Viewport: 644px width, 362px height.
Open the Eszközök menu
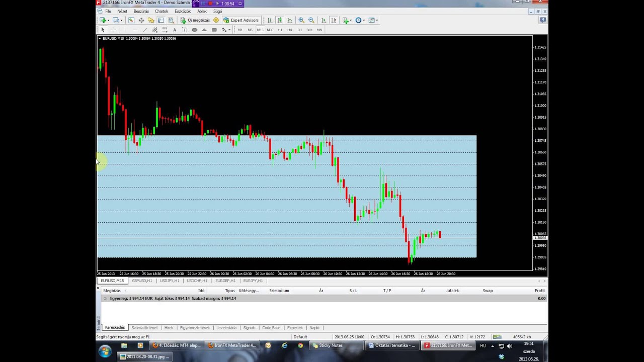(183, 11)
